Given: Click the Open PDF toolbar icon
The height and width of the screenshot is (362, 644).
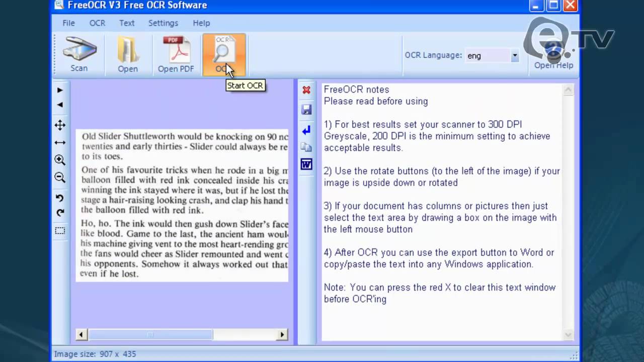Looking at the screenshot, I should pos(176,55).
